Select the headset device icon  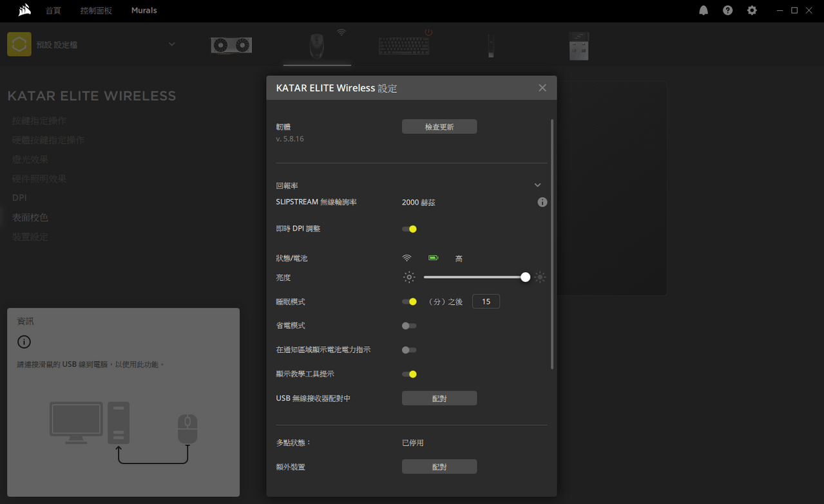[x=490, y=45]
